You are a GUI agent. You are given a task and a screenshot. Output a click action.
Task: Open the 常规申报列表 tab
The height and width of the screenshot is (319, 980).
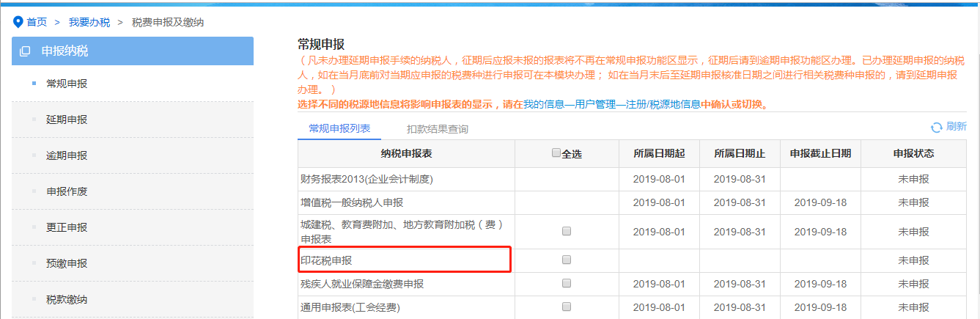point(339,128)
